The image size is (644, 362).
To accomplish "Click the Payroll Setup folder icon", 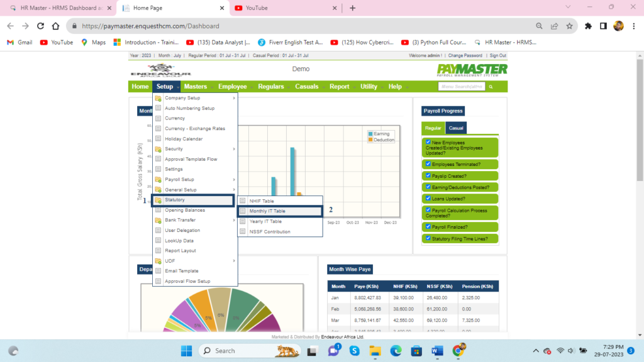I will (x=158, y=180).
